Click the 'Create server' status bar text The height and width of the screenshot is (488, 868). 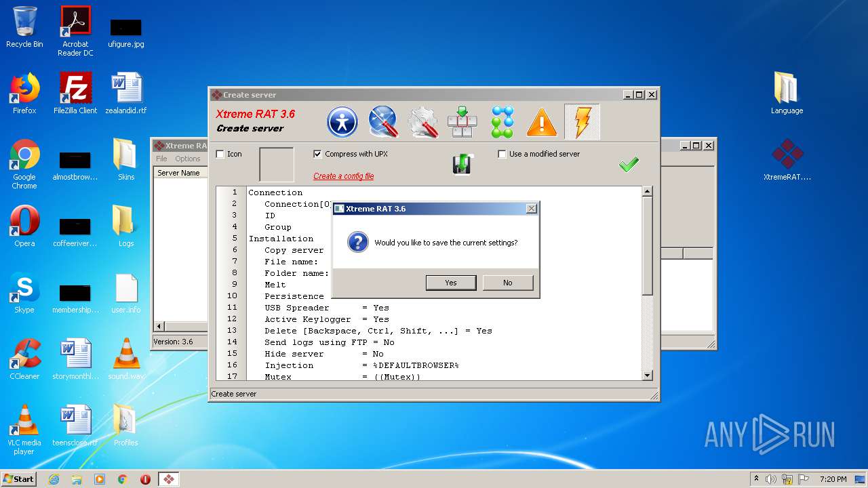point(234,394)
